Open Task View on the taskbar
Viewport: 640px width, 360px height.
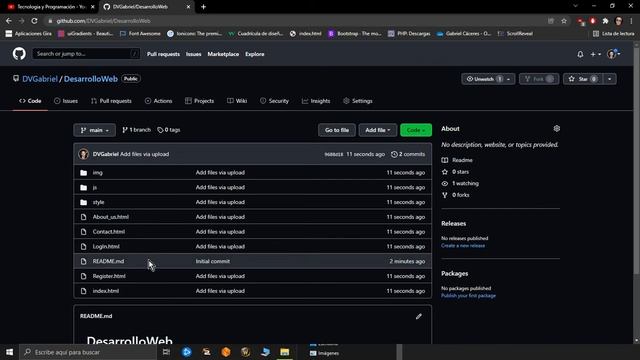pos(166,352)
